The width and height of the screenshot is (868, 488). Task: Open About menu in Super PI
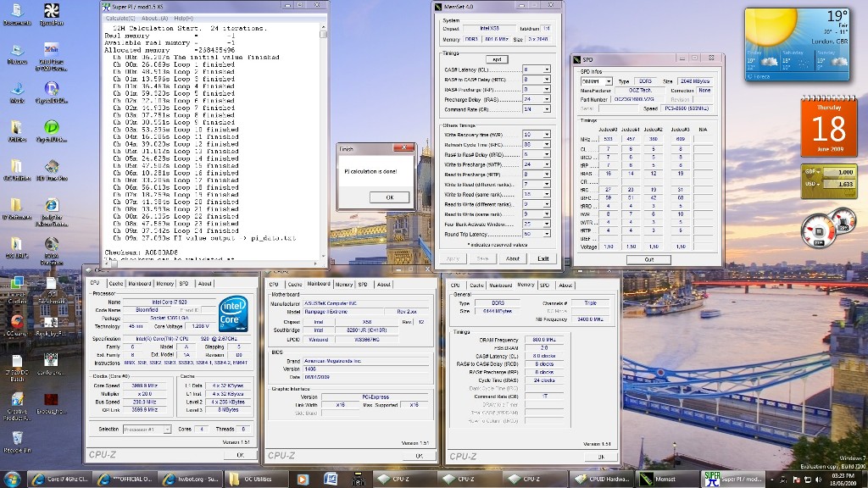coord(154,19)
